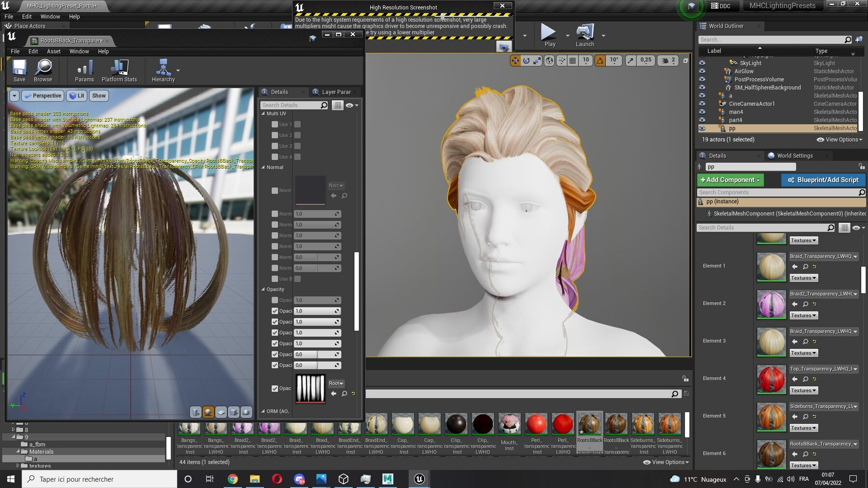Toggle rotation snapping angle icon

pos(600,61)
